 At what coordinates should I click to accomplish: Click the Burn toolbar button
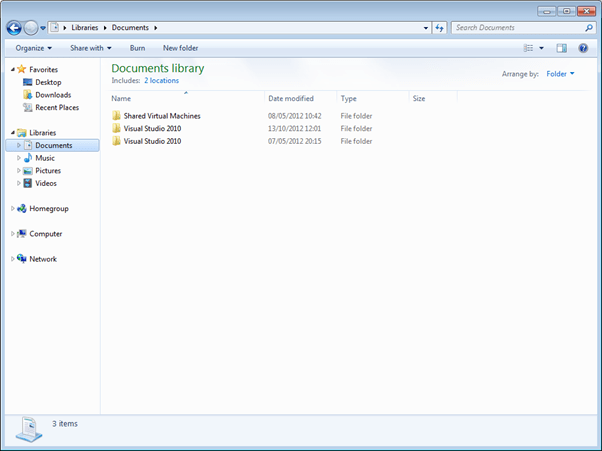[137, 48]
